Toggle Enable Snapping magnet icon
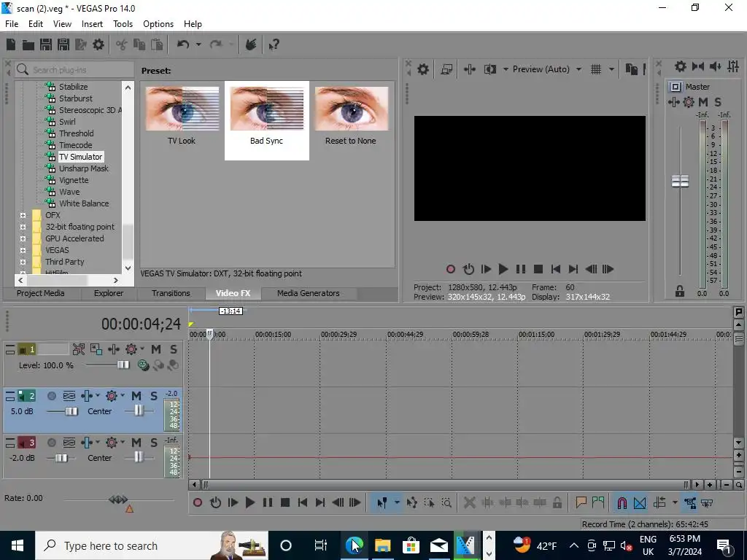The height and width of the screenshot is (560, 747). (x=622, y=503)
